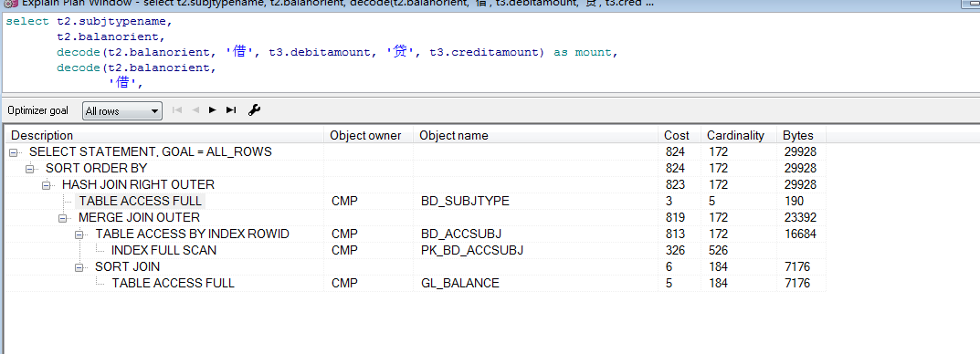
Task: Go to first operation arrow icon
Action: click(177, 109)
